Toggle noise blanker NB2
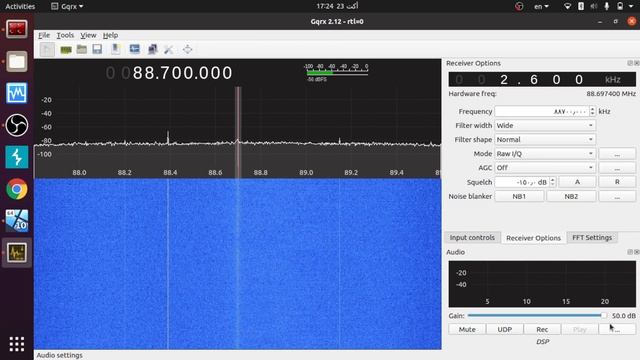 pos(571,196)
